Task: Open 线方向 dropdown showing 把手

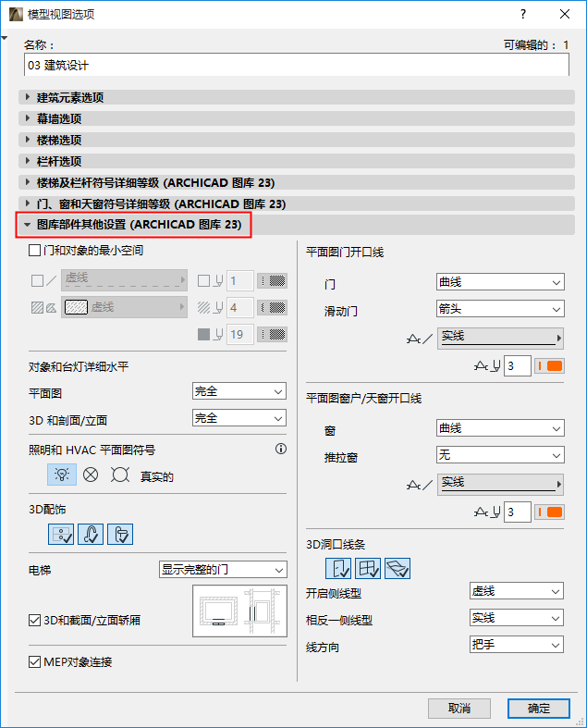Action: tap(517, 645)
